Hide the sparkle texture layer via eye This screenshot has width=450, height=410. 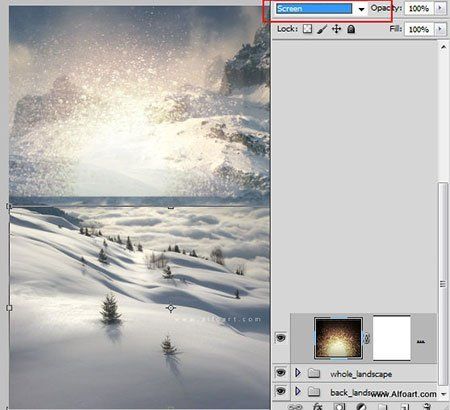tap(281, 338)
